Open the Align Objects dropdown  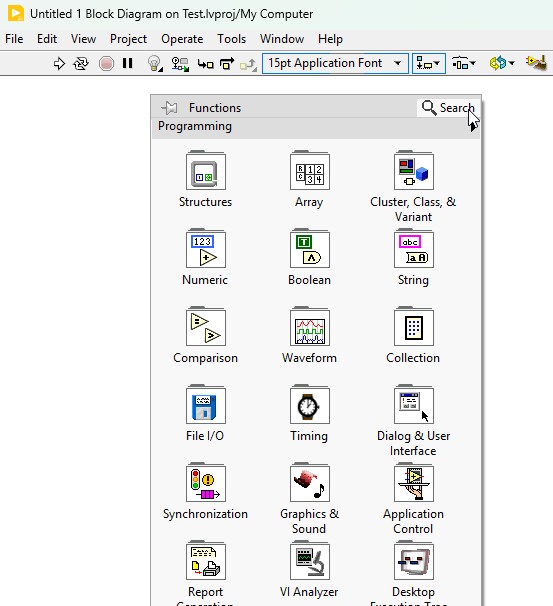click(x=429, y=63)
